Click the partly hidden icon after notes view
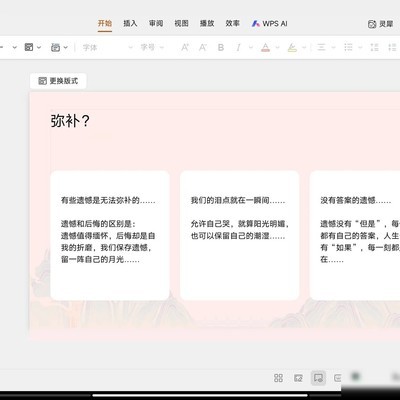 (x=338, y=378)
